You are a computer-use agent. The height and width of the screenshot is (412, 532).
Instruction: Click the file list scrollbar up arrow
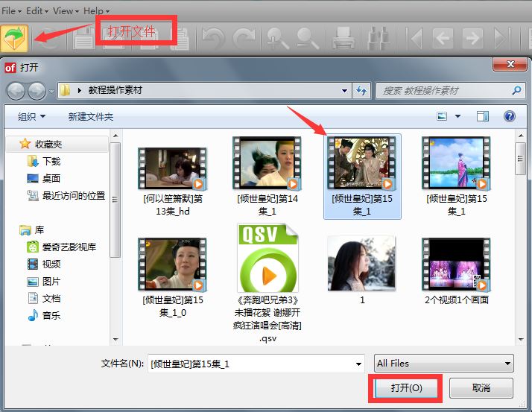coord(521,136)
